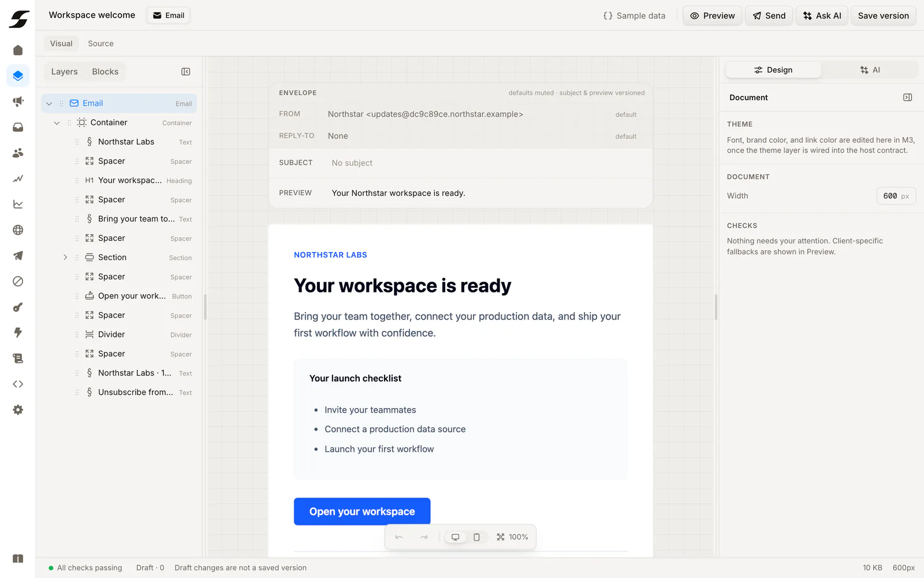Viewport: 924px width, 578px height.
Task: Click NORTHSTAR LABS label in email canvas
Action: (330, 255)
